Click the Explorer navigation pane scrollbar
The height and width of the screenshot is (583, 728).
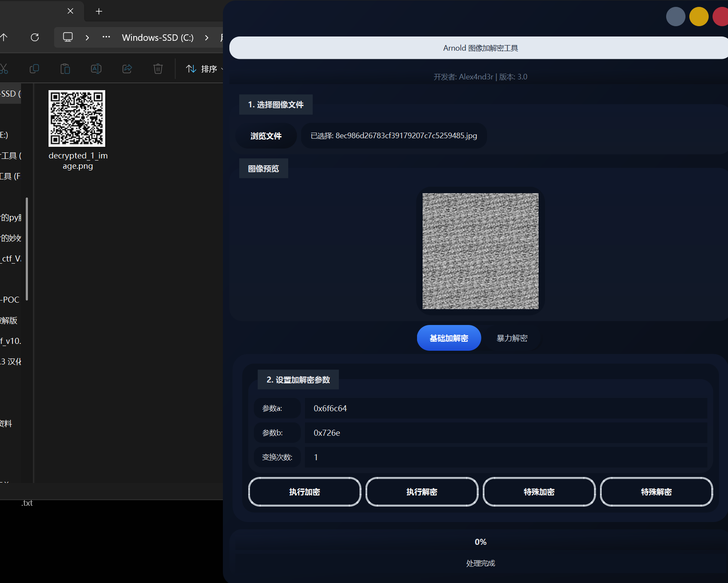click(27, 249)
